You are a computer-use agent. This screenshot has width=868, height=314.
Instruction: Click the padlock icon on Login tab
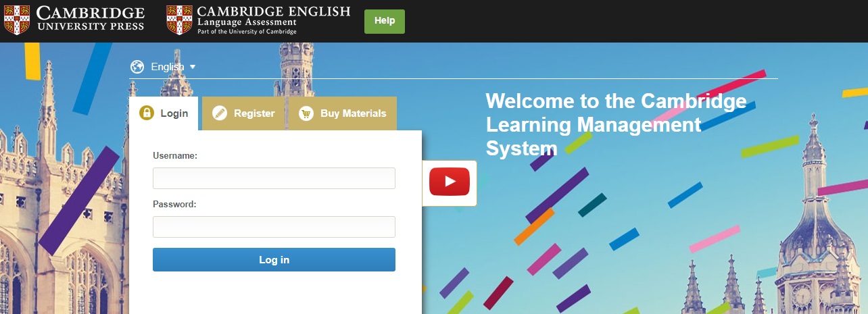point(147,113)
